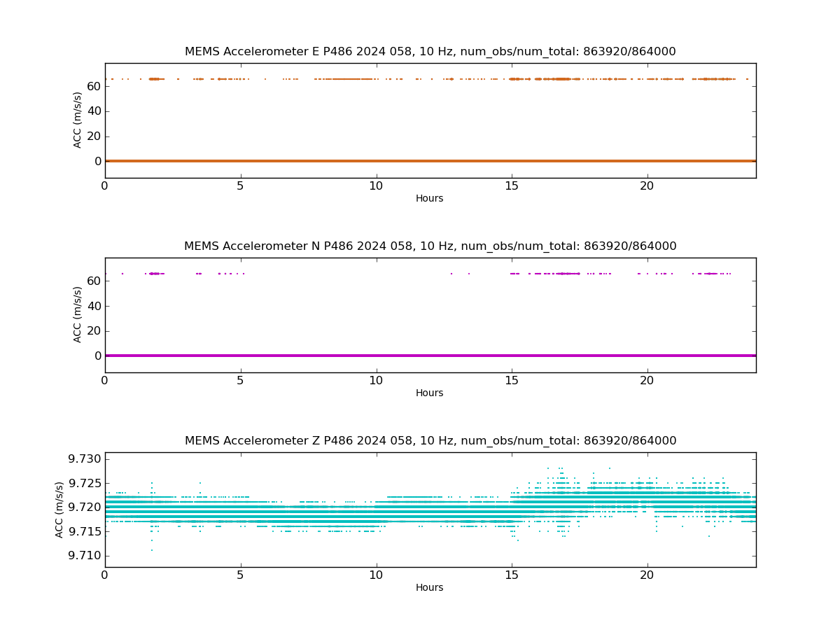This screenshot has height=630, width=840.
Task: Select the 9.720 tick label
Action: (84, 507)
